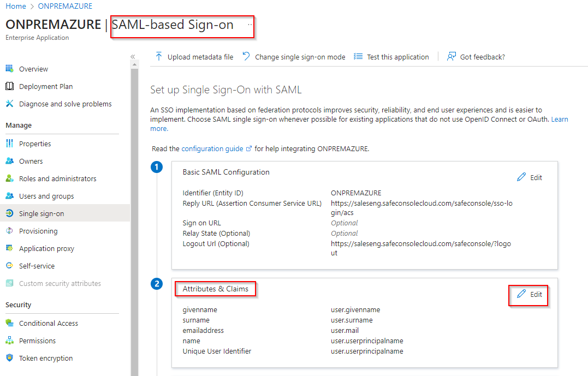Screen dimensions: 588x376
Task: Click the Owners people icon
Action: coord(9,161)
